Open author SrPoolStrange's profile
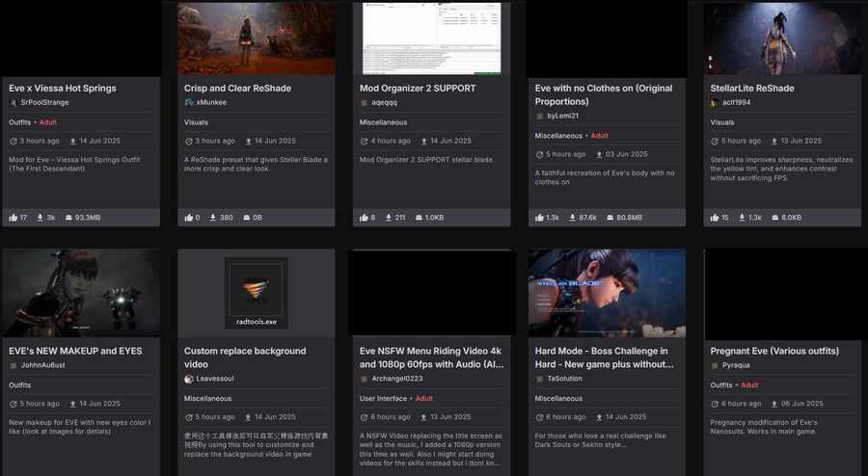 (44, 102)
